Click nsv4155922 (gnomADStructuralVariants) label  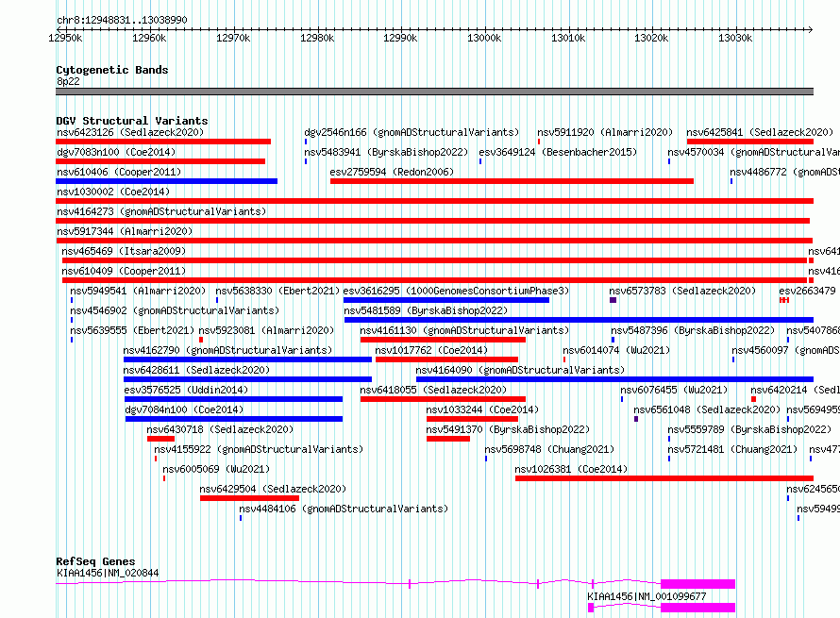click(x=259, y=449)
